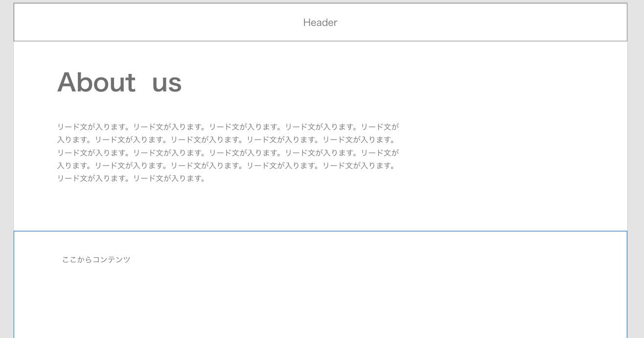Click empty header area right of Header label
Viewport: 644px width, 338px height.
482,22
